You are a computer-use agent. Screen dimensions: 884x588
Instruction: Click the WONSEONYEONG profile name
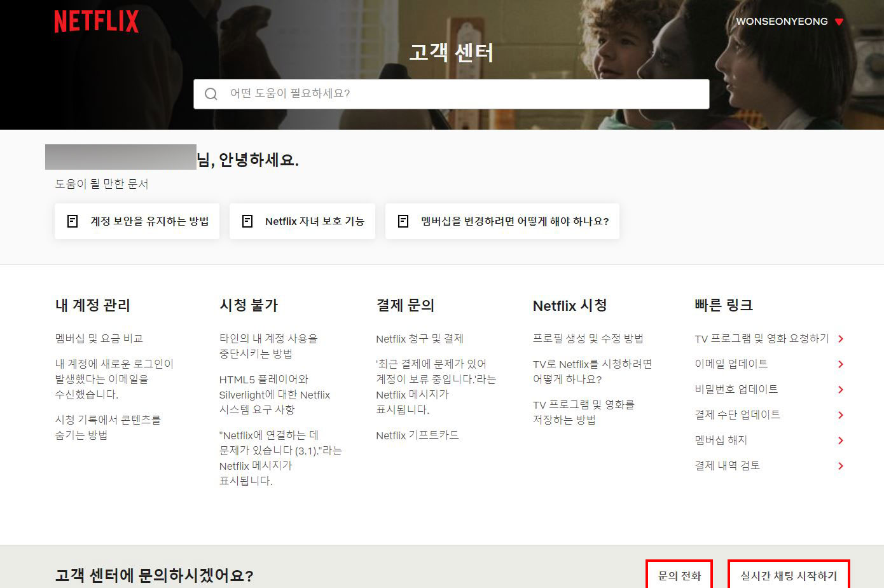click(x=782, y=22)
